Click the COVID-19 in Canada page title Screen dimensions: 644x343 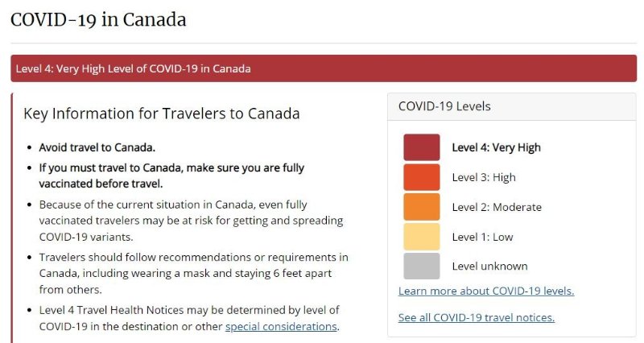coord(98,19)
